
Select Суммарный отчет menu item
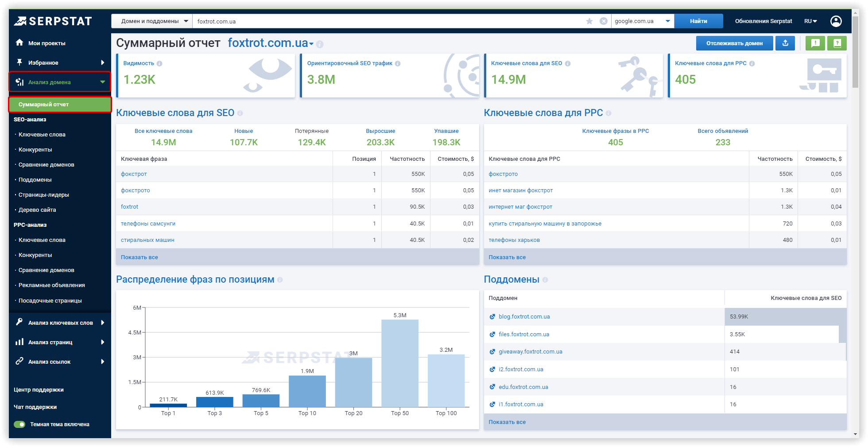click(60, 105)
